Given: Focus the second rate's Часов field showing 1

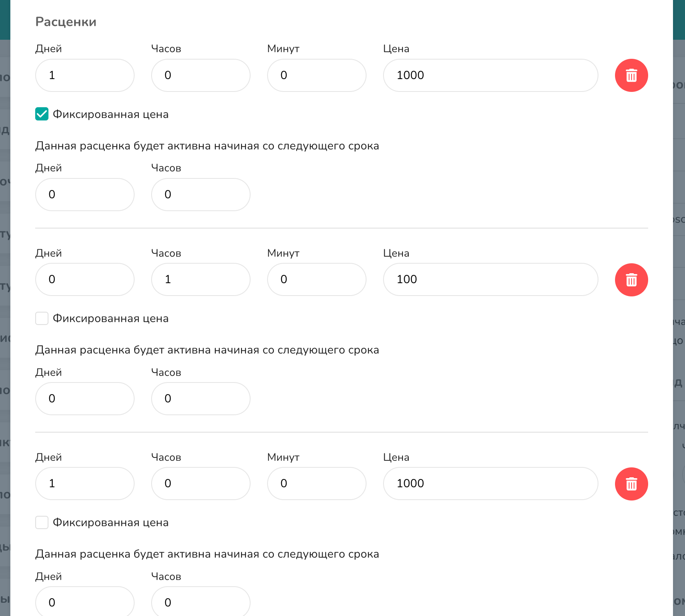Looking at the screenshot, I should coord(201,279).
